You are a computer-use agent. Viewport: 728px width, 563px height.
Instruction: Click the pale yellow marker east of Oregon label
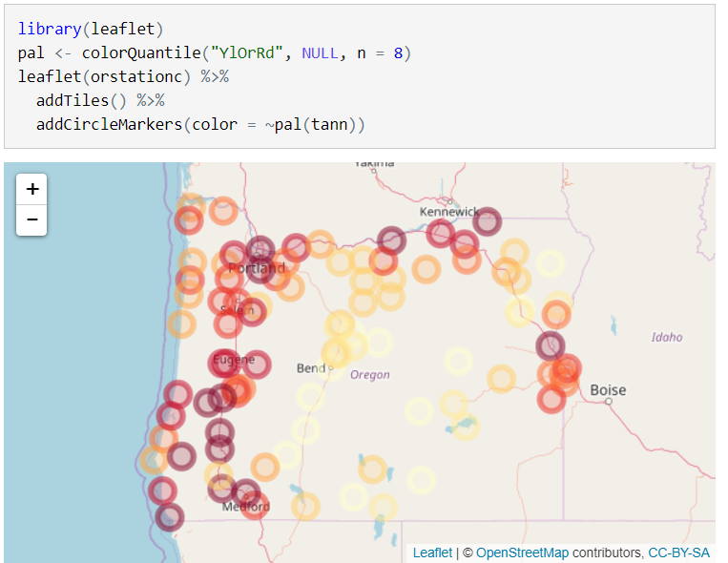[x=459, y=362]
